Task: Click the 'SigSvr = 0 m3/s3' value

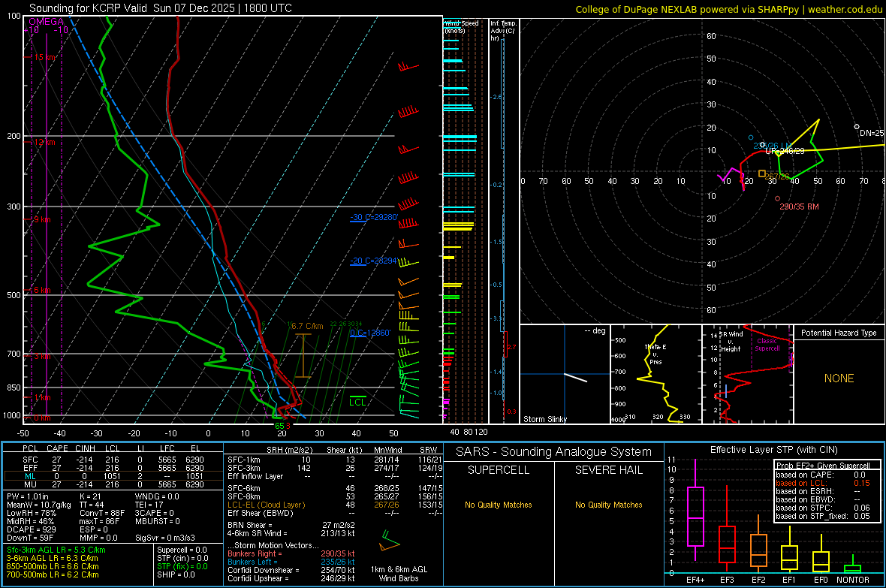Action: pyautogui.click(x=165, y=538)
